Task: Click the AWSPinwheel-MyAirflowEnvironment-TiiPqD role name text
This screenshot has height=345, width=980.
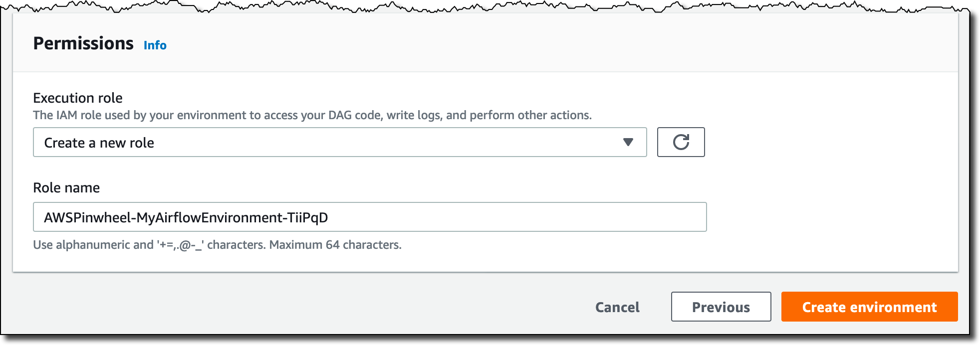Action: [186, 217]
